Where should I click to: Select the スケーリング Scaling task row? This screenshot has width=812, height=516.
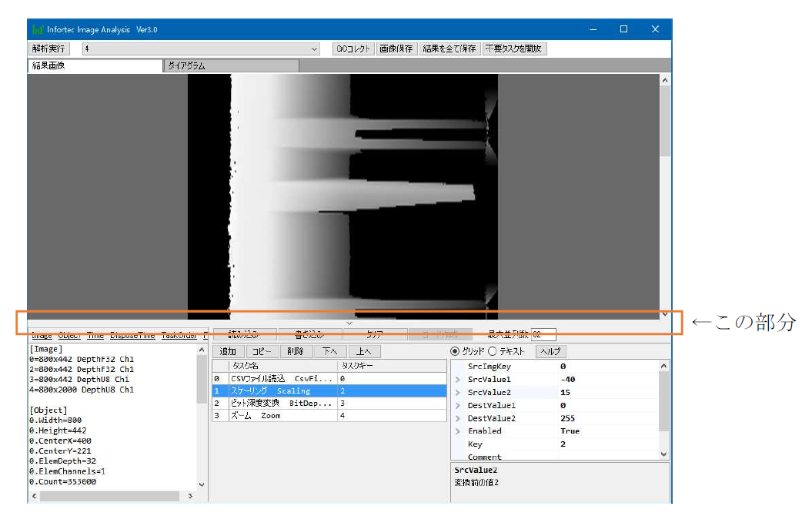(329, 390)
